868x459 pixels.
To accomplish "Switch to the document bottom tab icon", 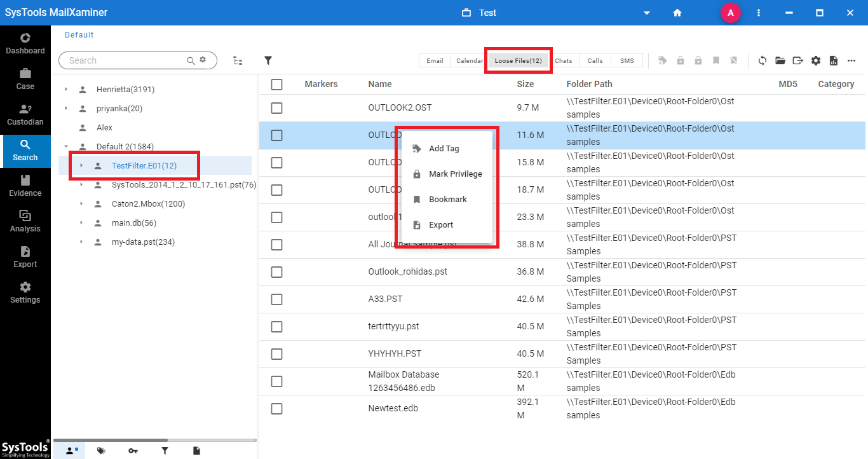I will coord(196,451).
